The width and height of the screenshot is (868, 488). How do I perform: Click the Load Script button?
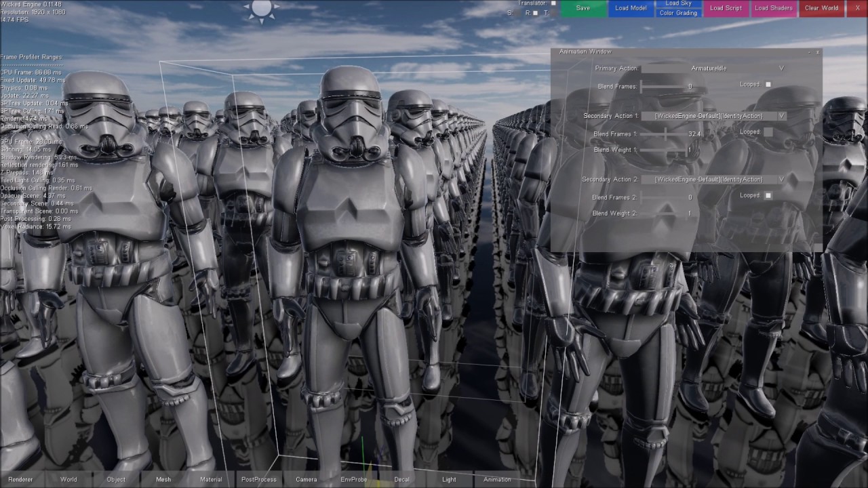(726, 8)
